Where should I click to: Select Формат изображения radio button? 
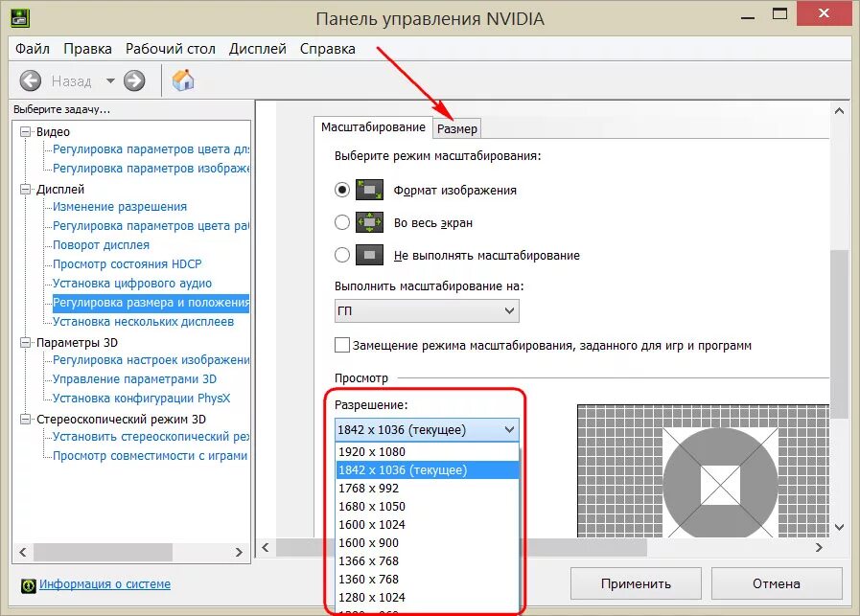342,191
